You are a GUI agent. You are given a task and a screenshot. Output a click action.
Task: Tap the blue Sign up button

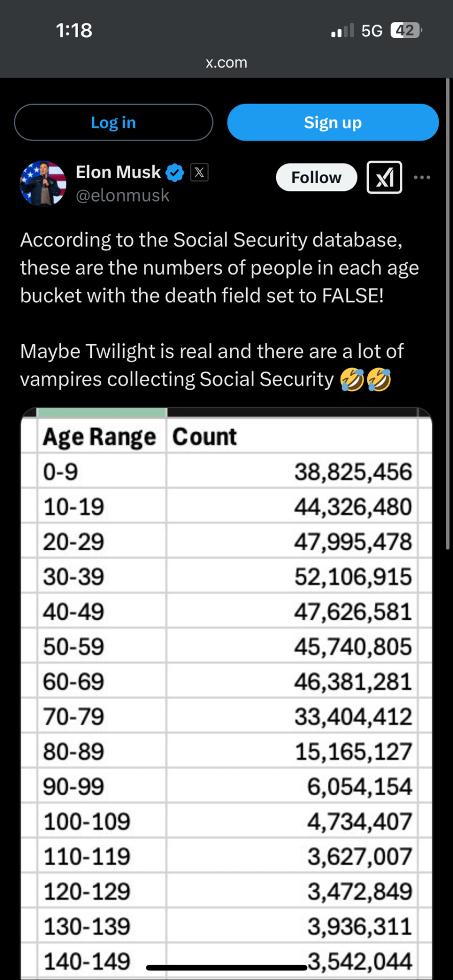tap(333, 122)
